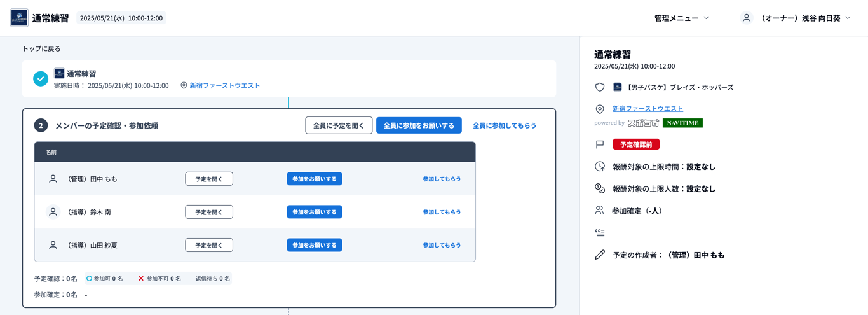Screen dimensions: 868x315
Task: Click the person icon in the 田中 もも row
Action: pyautogui.click(x=53, y=179)
